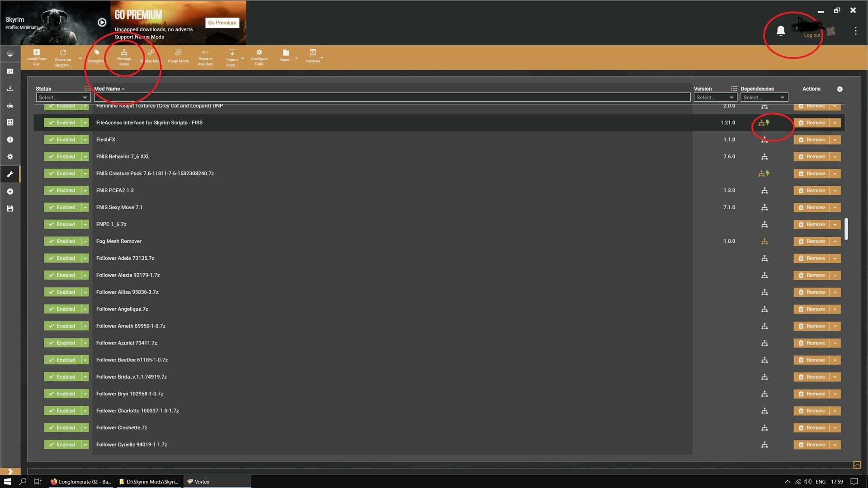The image size is (868, 488).
Task: Open Downloads icon in left sidebar
Action: [x=10, y=88]
